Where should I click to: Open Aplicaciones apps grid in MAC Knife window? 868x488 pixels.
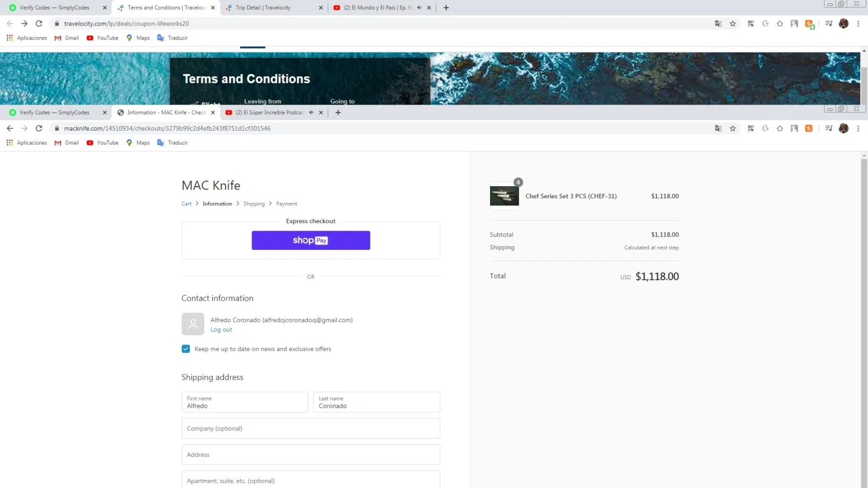point(27,143)
